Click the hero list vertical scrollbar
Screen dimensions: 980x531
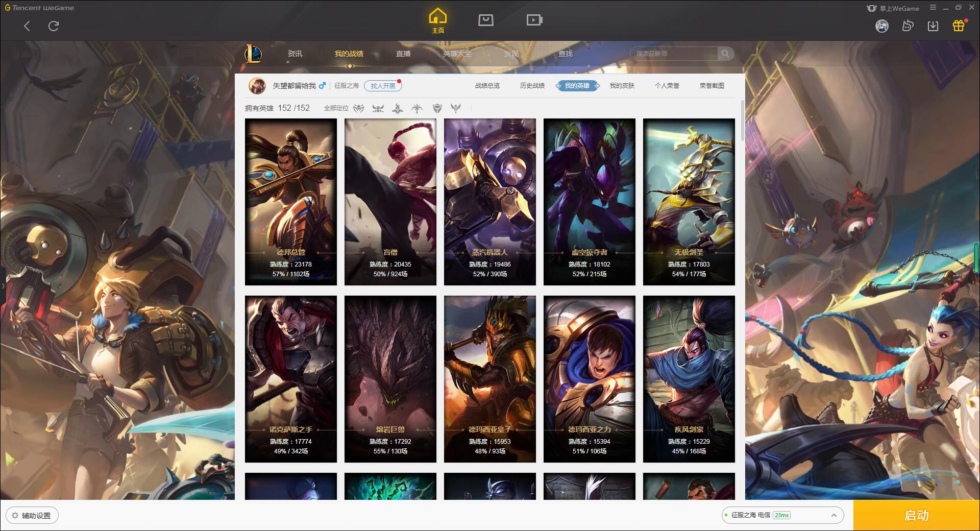[742, 121]
